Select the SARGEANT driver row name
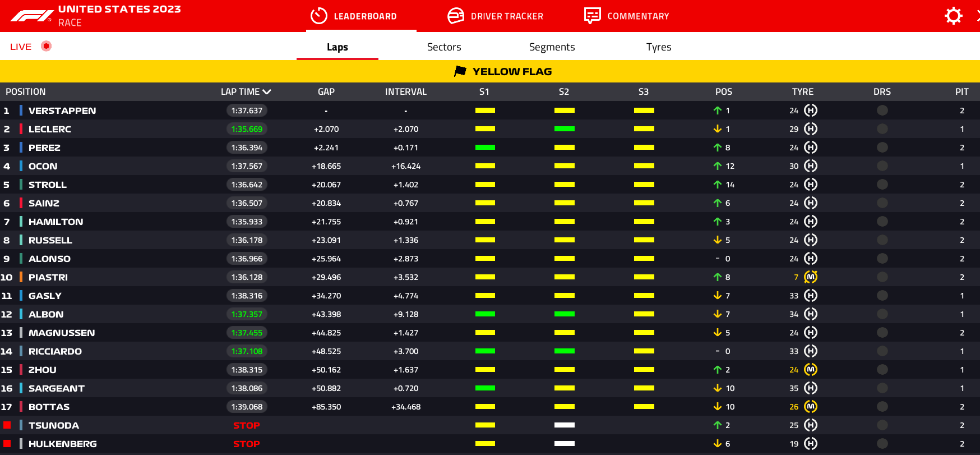980x455 pixels. pos(57,389)
